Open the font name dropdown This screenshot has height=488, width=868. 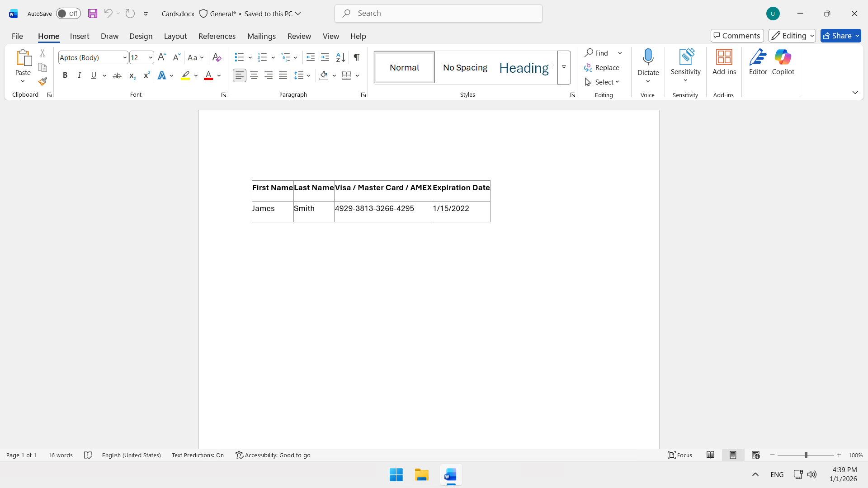(x=125, y=57)
